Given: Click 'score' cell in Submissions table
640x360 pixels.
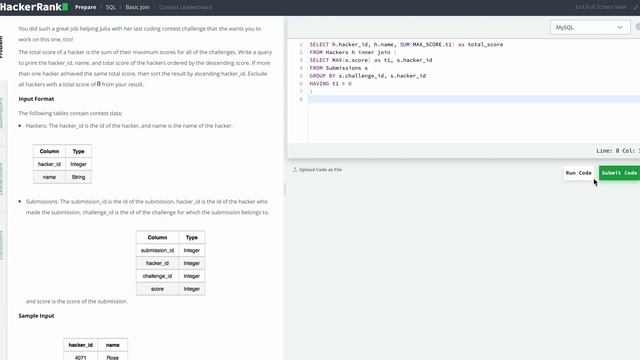Looking at the screenshot, I should (157, 289).
